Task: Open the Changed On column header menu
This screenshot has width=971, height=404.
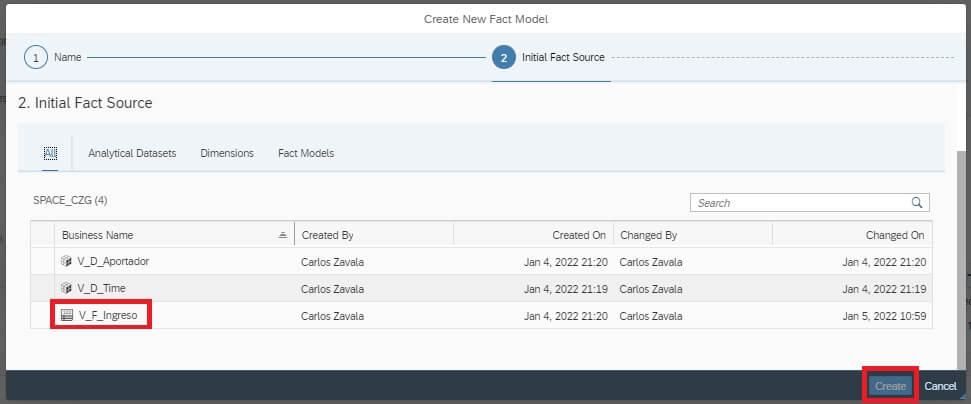Action: click(x=852, y=235)
